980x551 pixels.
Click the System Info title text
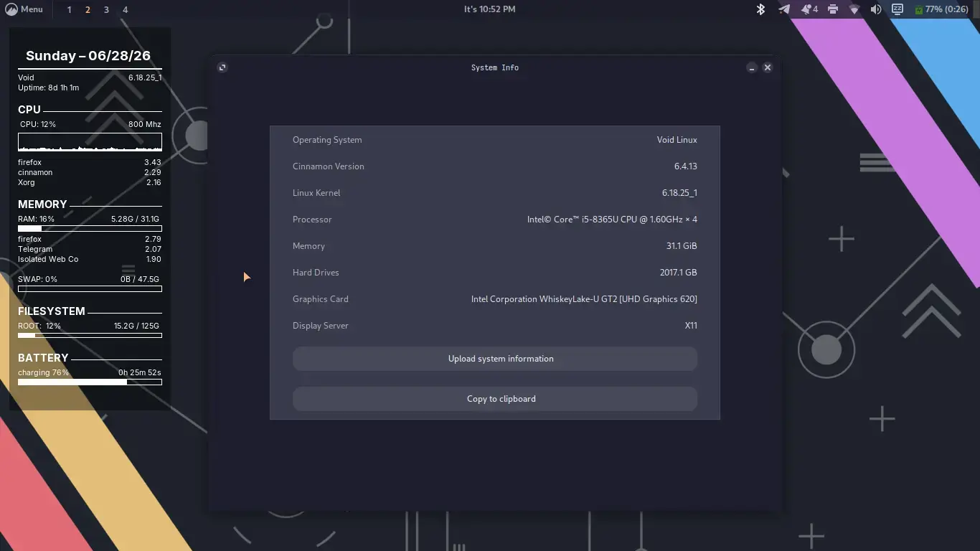(495, 67)
